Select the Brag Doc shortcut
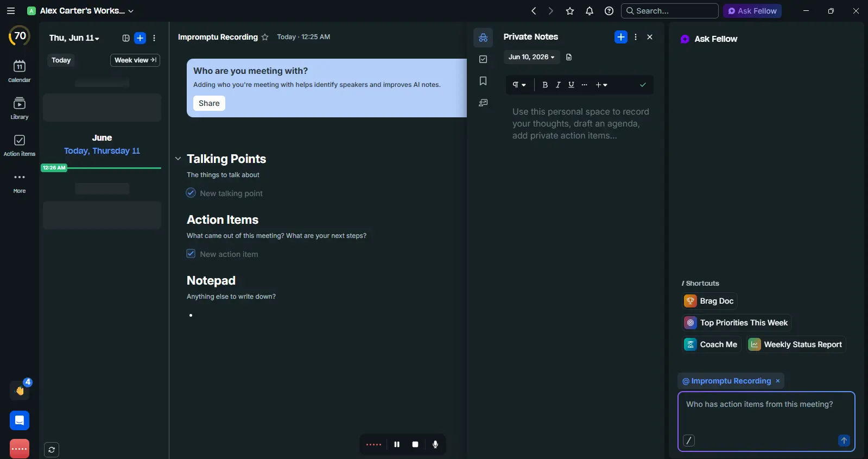The image size is (868, 459). [709, 301]
